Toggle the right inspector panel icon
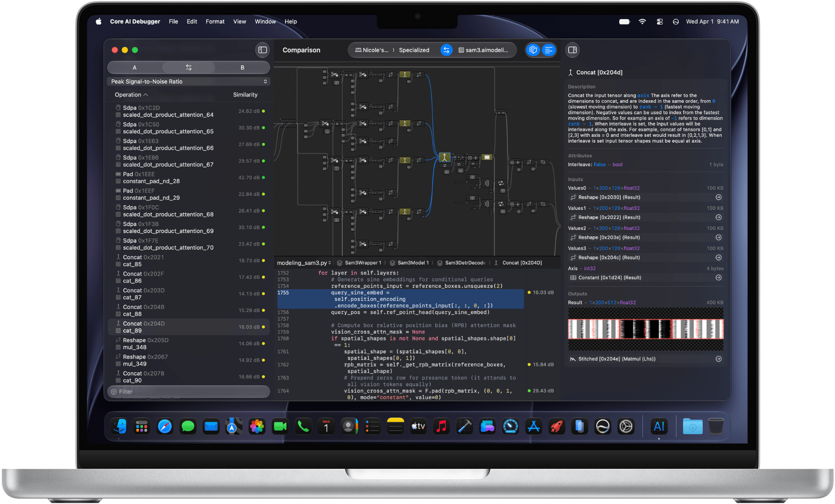 click(572, 50)
